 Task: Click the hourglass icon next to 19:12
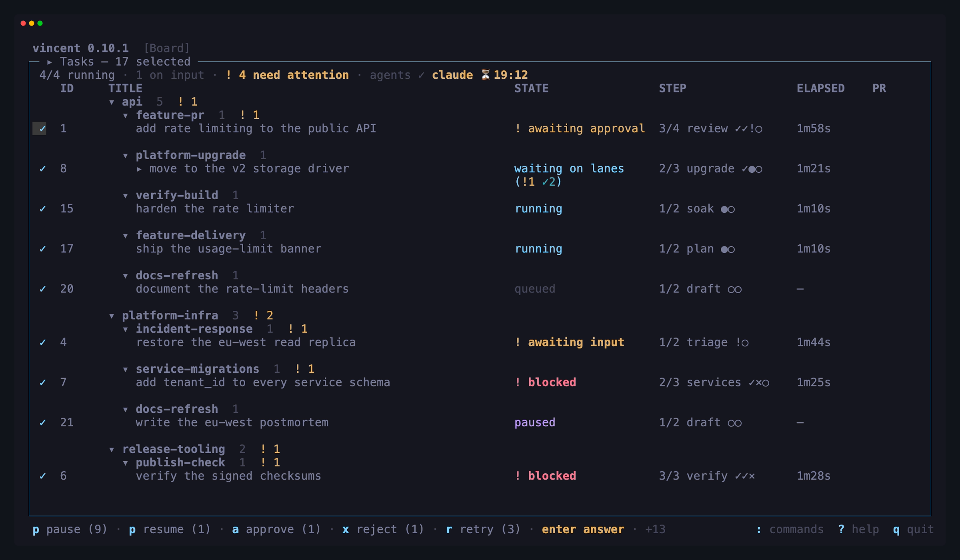[x=486, y=75]
